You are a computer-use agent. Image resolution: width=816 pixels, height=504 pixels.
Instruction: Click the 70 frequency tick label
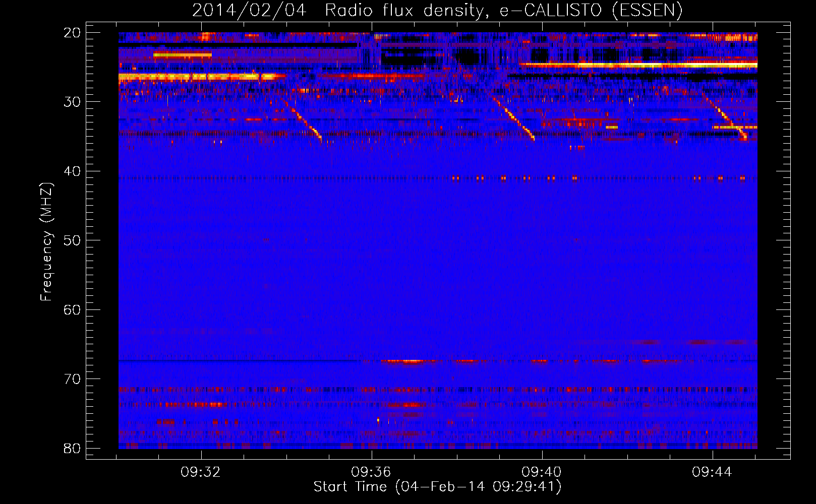(72, 379)
